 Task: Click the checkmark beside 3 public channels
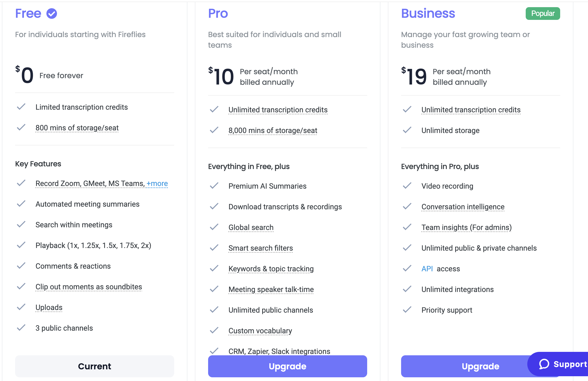tap(21, 328)
